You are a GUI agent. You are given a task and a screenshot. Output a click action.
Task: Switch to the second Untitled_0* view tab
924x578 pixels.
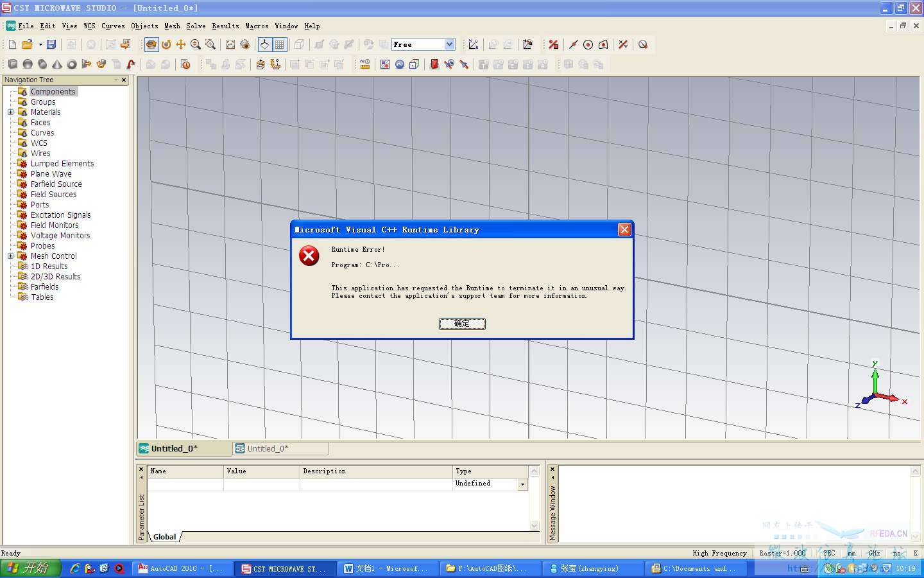point(280,448)
